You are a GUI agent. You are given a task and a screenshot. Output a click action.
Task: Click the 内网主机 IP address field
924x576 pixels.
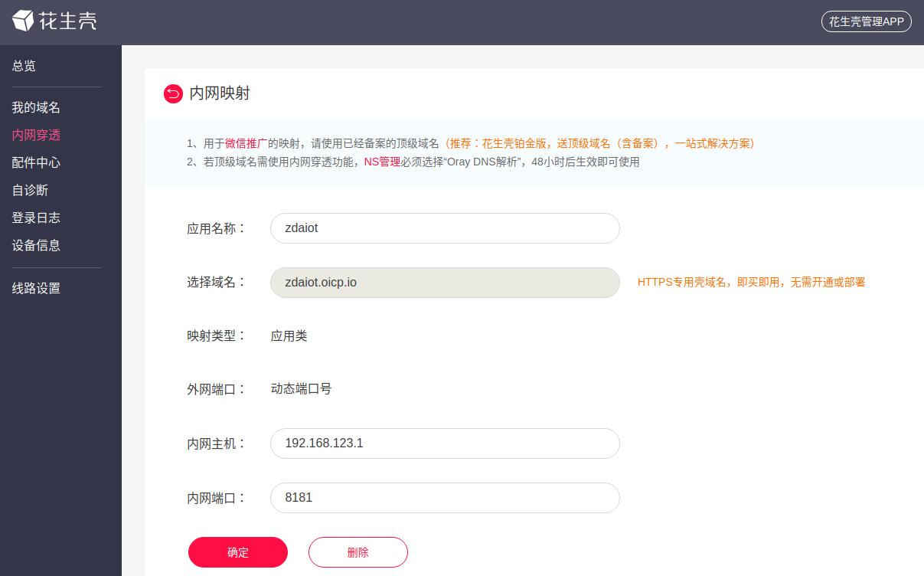pyautogui.click(x=445, y=443)
